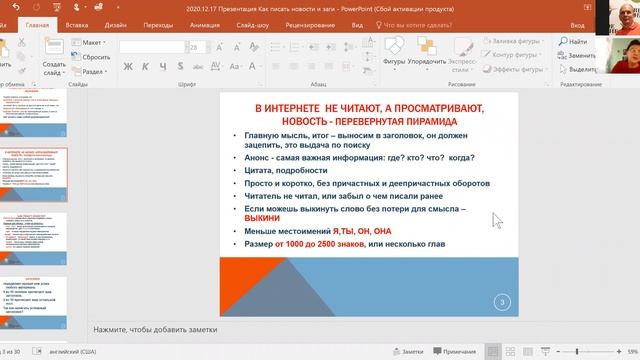Apply text shadow with the S icon
The height and width of the screenshot is (360, 640).
pos(180,66)
